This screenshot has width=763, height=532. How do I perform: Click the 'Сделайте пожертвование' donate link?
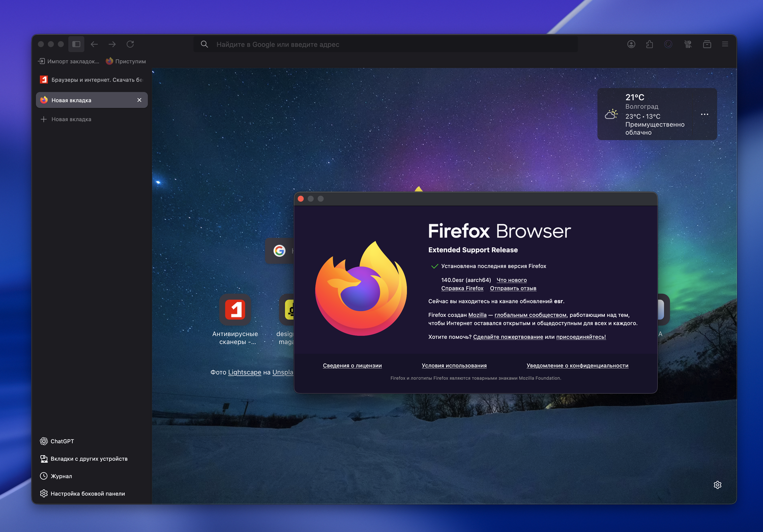click(508, 337)
